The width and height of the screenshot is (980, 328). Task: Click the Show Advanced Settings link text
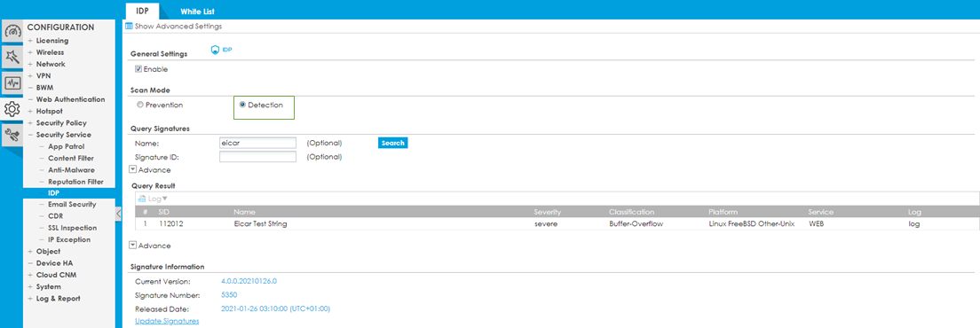click(x=178, y=27)
